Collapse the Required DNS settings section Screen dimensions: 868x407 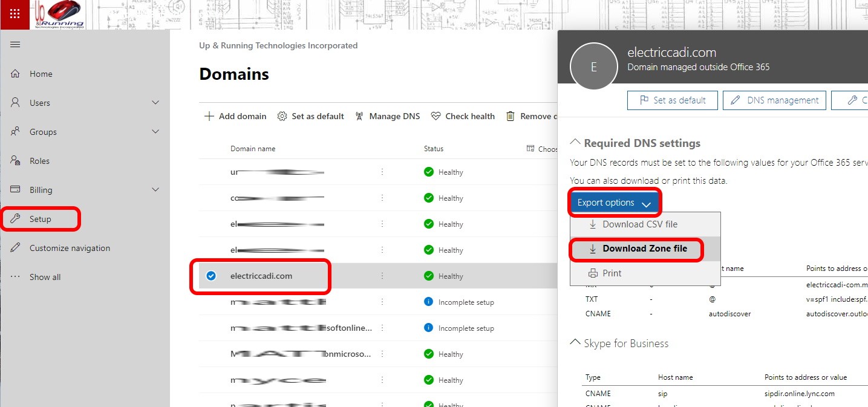coord(575,143)
